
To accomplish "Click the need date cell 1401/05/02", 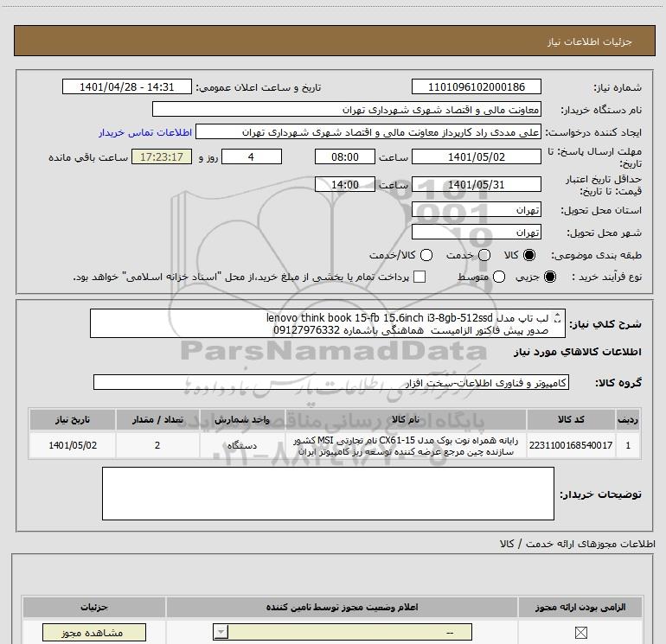I will coord(73,445).
